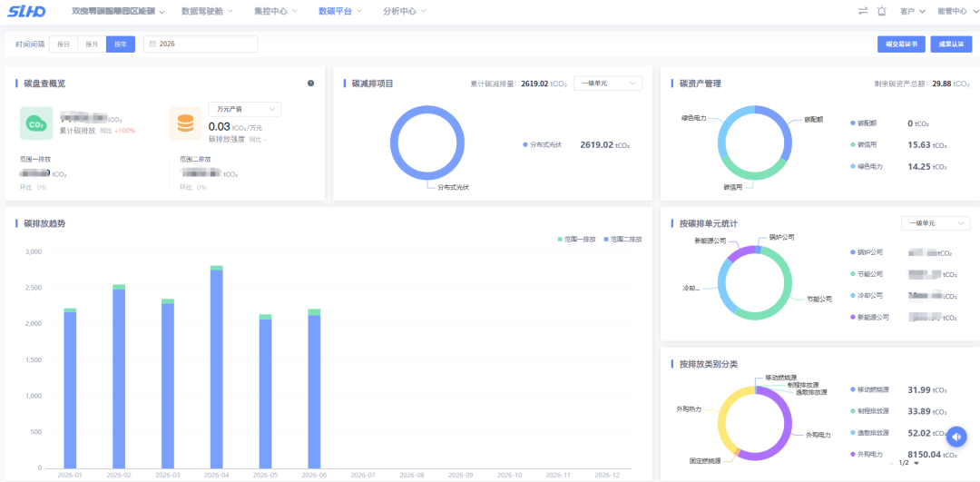Click the 0.03 碳排放强度 value
Viewport: 980px width, 482px height.
coord(219,127)
